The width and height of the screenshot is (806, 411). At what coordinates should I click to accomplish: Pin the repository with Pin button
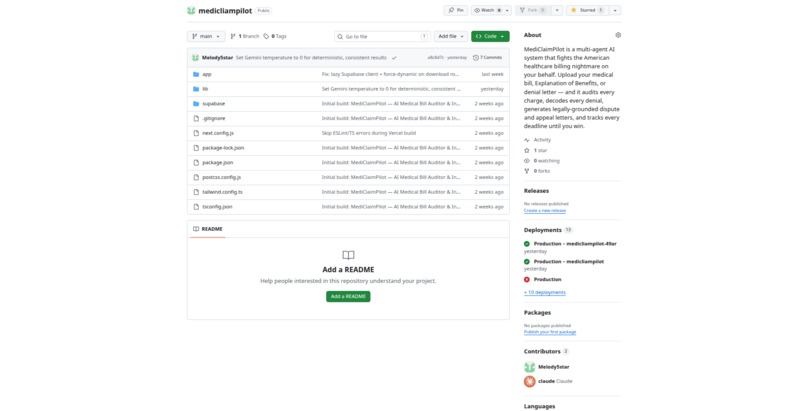tap(455, 10)
